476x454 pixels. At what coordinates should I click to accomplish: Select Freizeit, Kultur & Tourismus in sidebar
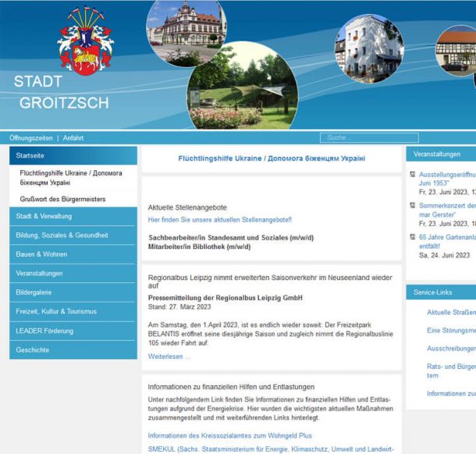tap(73, 311)
